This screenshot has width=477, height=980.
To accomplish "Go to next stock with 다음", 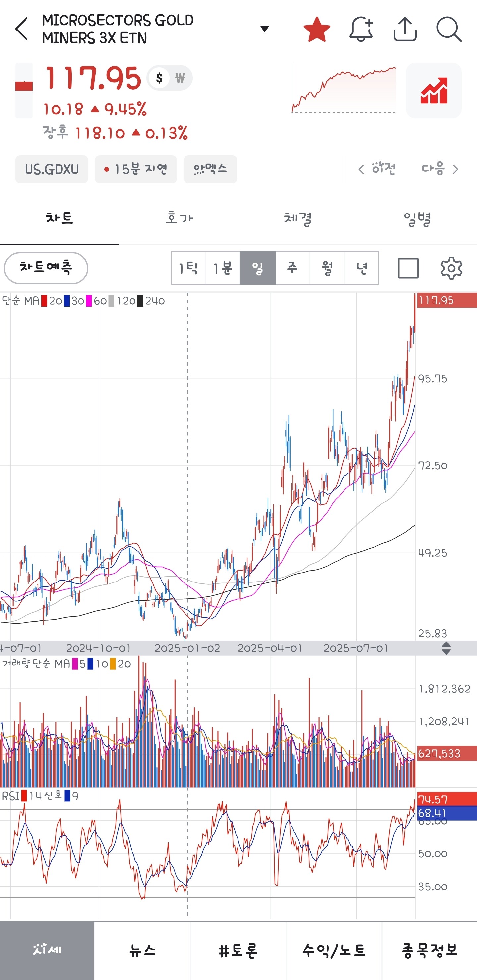I will click(440, 168).
